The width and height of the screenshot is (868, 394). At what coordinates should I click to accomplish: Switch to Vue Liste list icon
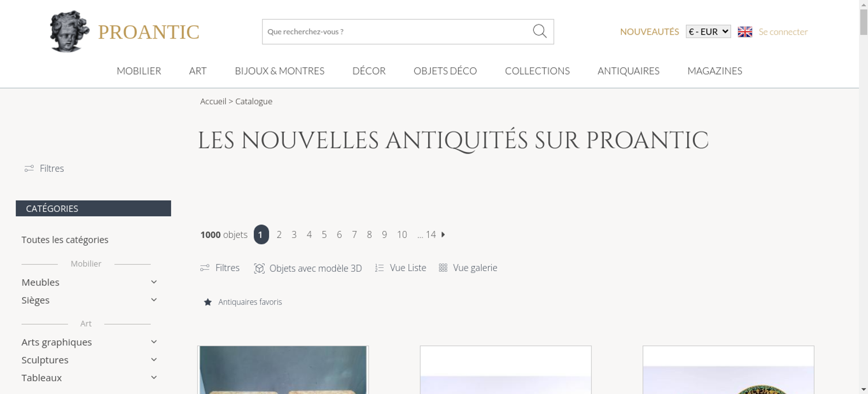pyautogui.click(x=379, y=268)
